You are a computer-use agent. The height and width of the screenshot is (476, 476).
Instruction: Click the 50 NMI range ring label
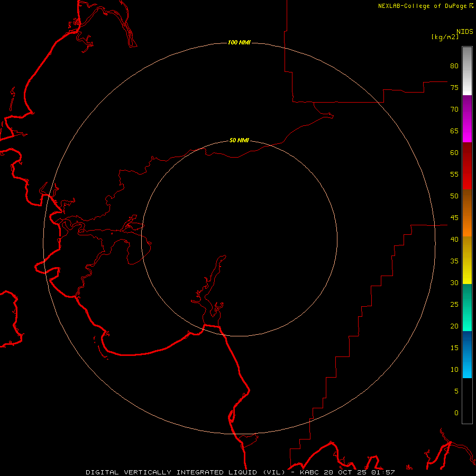tap(239, 140)
